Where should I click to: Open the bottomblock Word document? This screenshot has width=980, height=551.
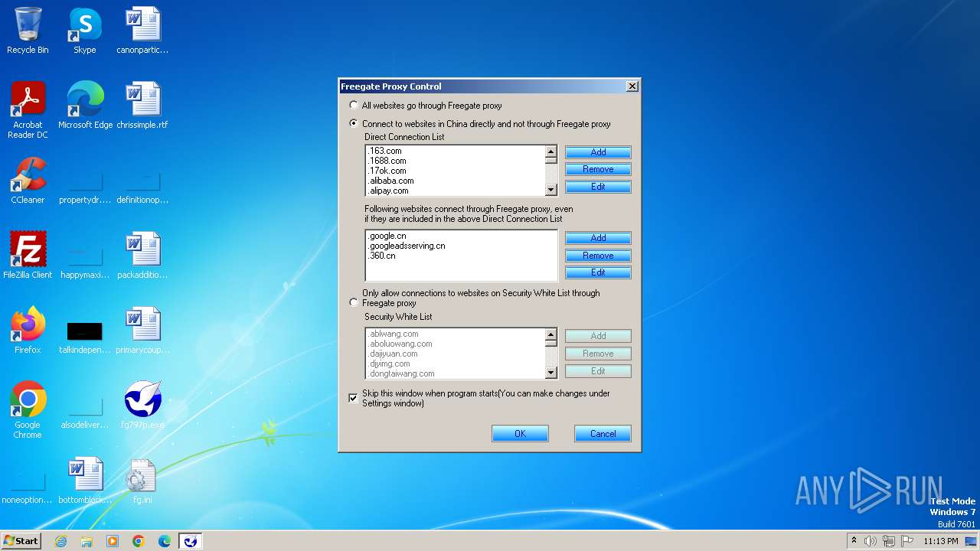pos(85,481)
